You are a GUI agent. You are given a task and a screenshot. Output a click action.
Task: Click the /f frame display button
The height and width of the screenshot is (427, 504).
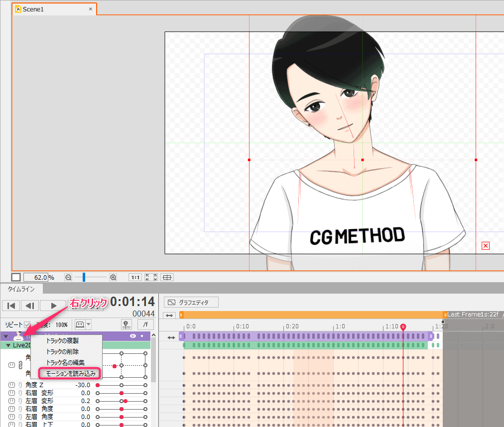(145, 324)
